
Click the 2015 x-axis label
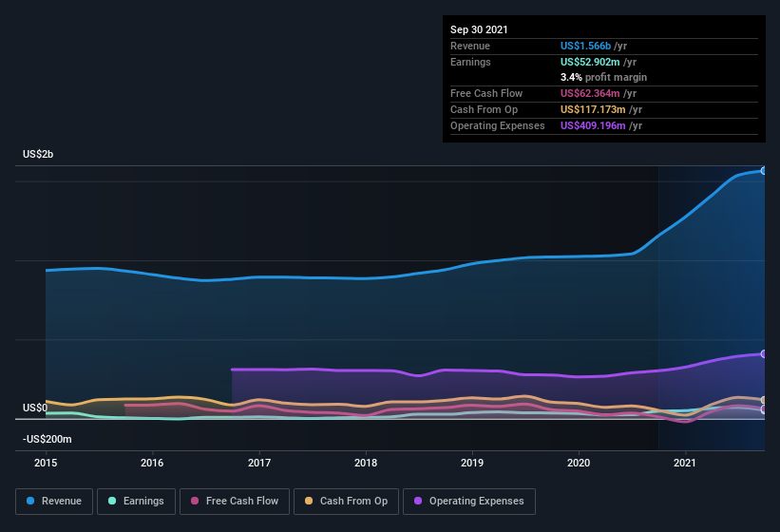pyautogui.click(x=46, y=463)
